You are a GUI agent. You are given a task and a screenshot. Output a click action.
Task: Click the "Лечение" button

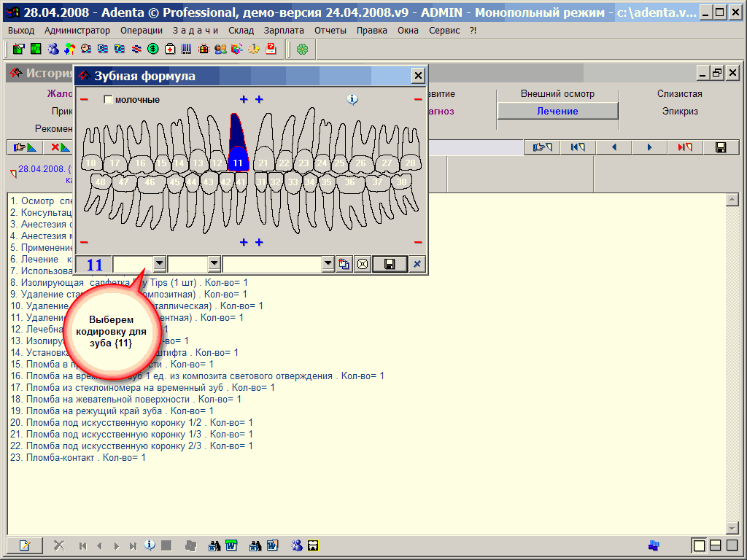tap(557, 111)
